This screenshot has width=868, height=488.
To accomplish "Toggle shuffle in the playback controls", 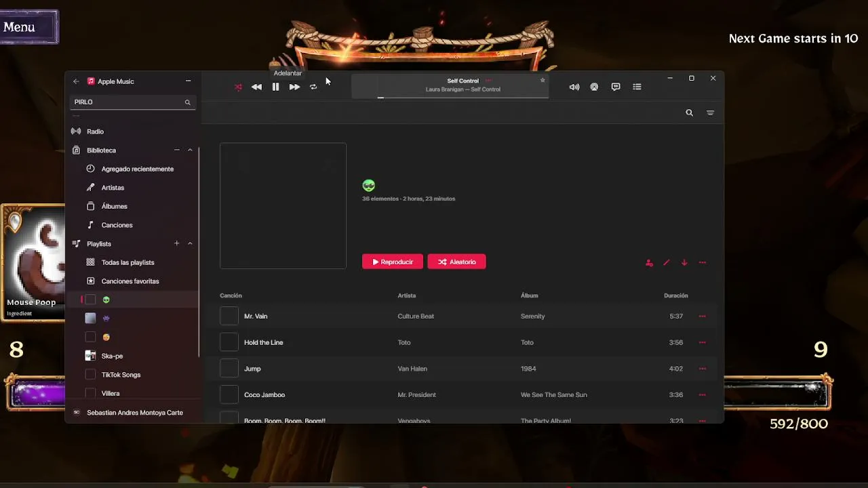I will point(238,87).
